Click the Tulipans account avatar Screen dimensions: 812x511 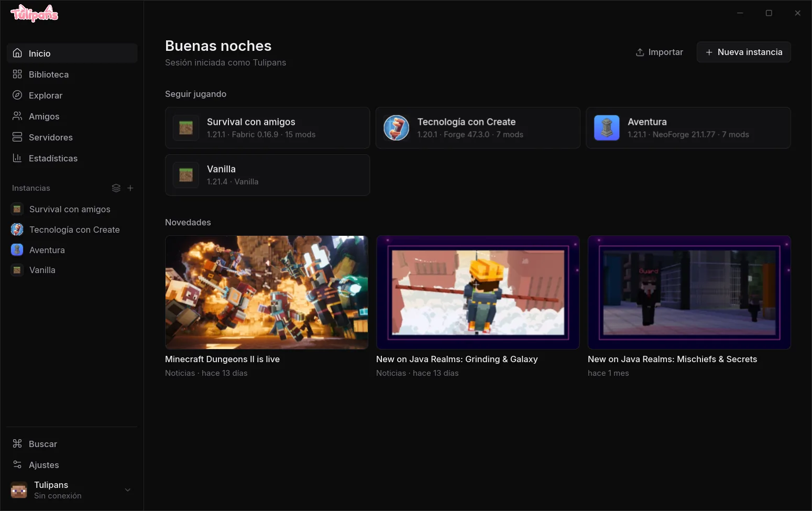point(19,490)
